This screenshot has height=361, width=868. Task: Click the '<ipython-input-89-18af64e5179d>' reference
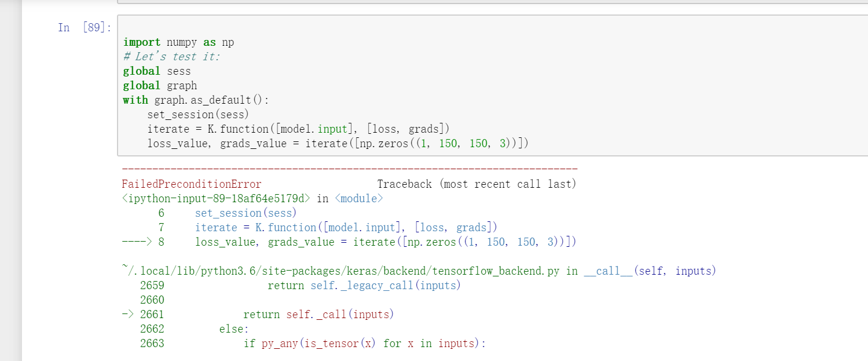coord(217,199)
